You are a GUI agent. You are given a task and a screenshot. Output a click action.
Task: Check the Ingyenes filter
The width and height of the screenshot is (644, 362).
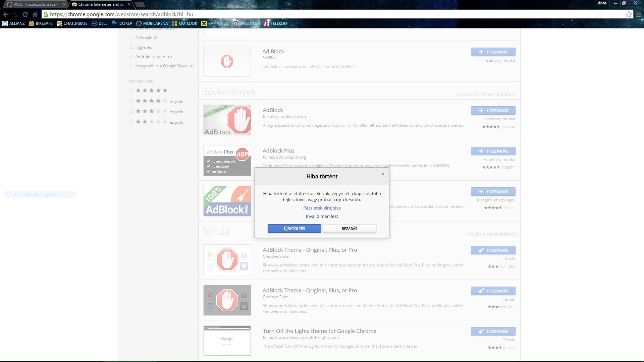(x=131, y=47)
